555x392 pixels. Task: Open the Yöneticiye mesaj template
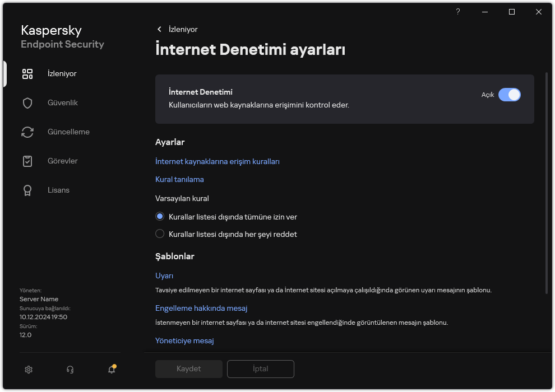184,340
